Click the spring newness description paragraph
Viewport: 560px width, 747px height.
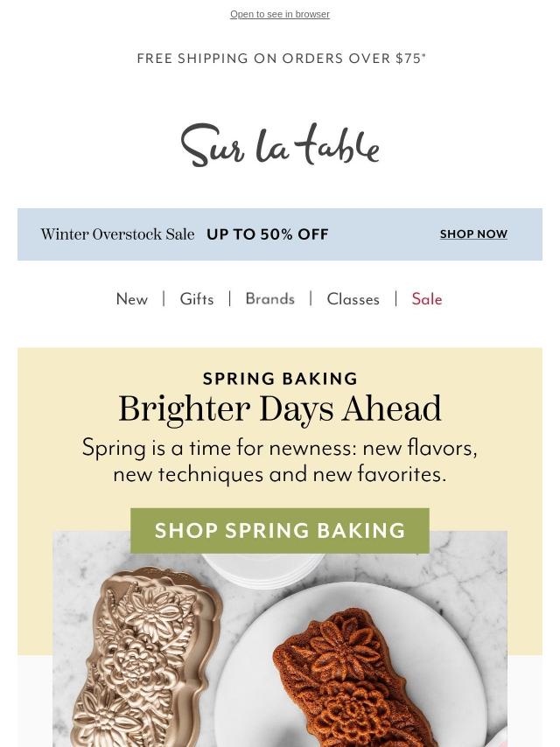[x=280, y=461]
